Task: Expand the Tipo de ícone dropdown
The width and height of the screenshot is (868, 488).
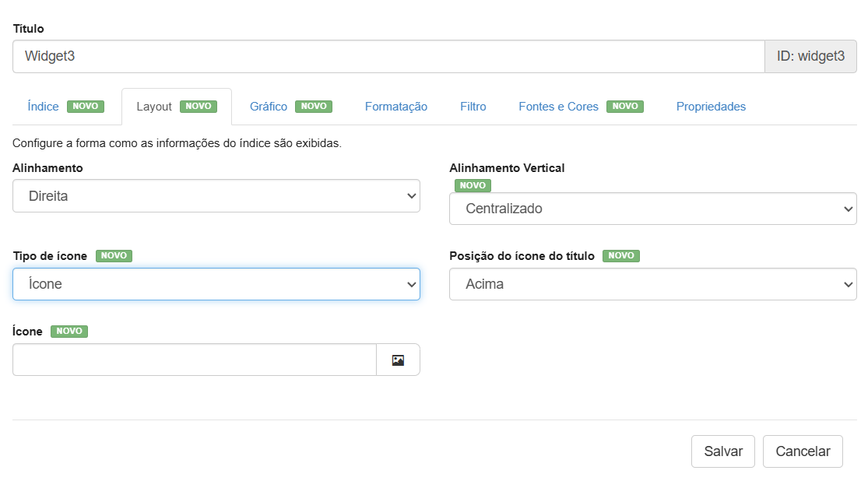Action: tap(216, 284)
